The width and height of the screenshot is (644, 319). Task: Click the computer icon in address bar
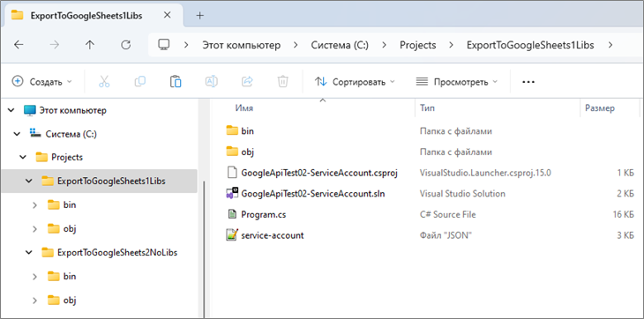pyautogui.click(x=164, y=45)
